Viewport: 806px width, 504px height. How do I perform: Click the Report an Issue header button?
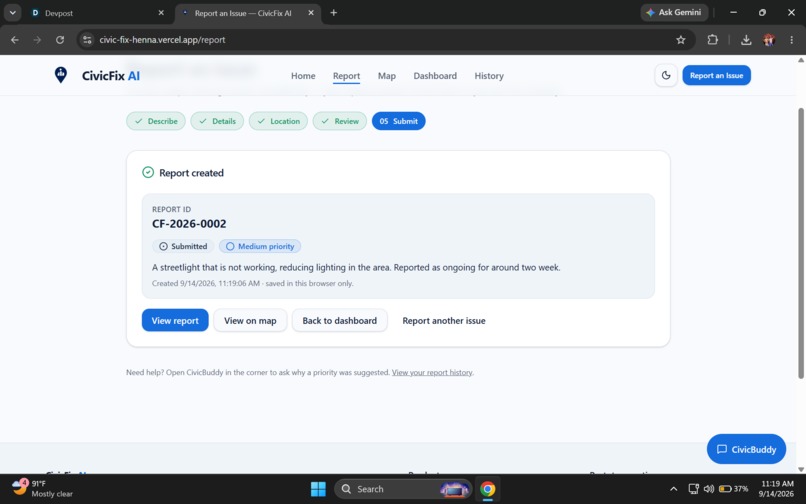pyautogui.click(x=716, y=76)
